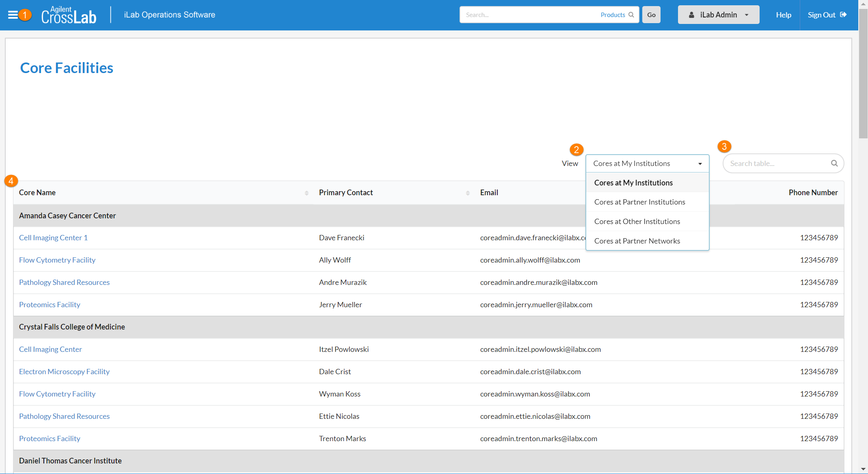Open the Products search filter
Screen dimensions: 868x474
613,15
